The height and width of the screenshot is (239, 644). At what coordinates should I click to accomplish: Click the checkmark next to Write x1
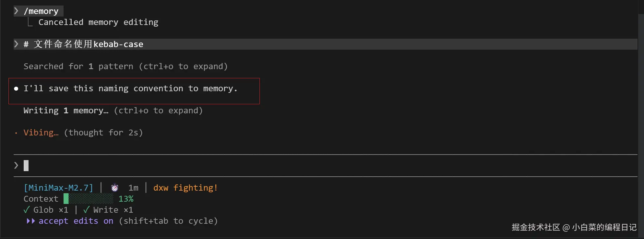(x=86, y=210)
